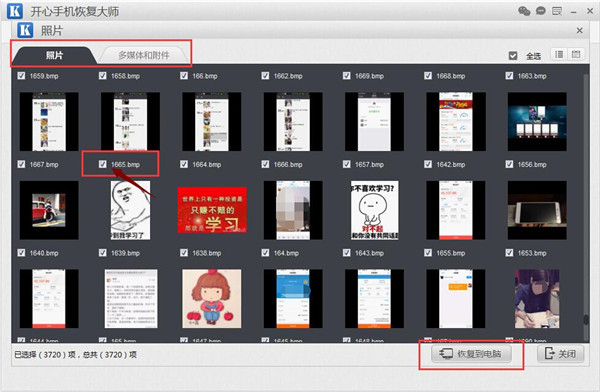Select the 照片 tab
This screenshot has width=600, height=392.
(54, 55)
